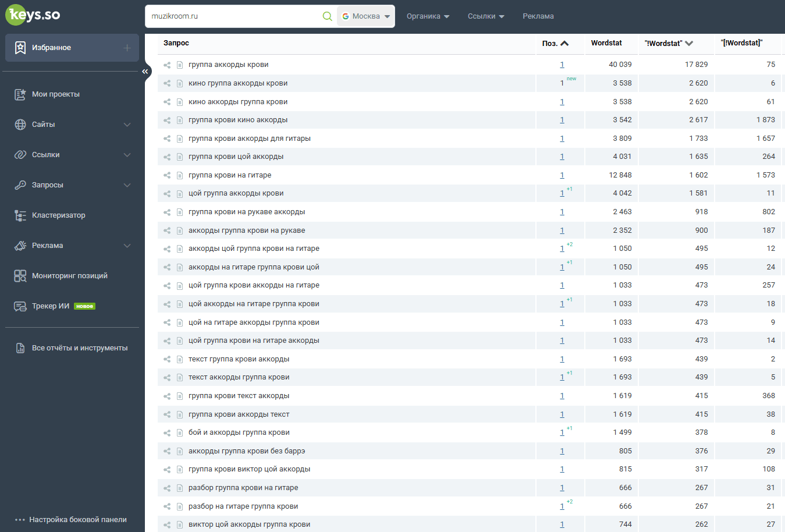Sort by Поз. column arrow
This screenshot has height=532, width=785.
(564, 44)
